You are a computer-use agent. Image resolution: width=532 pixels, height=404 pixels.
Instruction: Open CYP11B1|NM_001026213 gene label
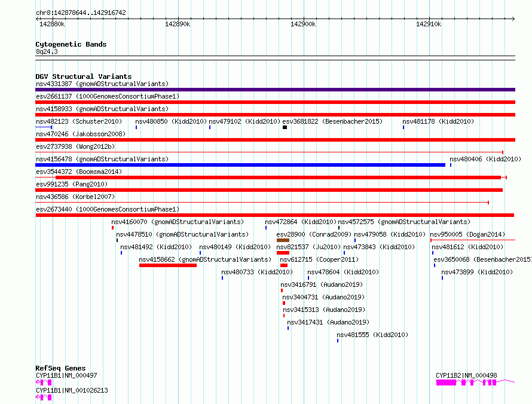72,390
